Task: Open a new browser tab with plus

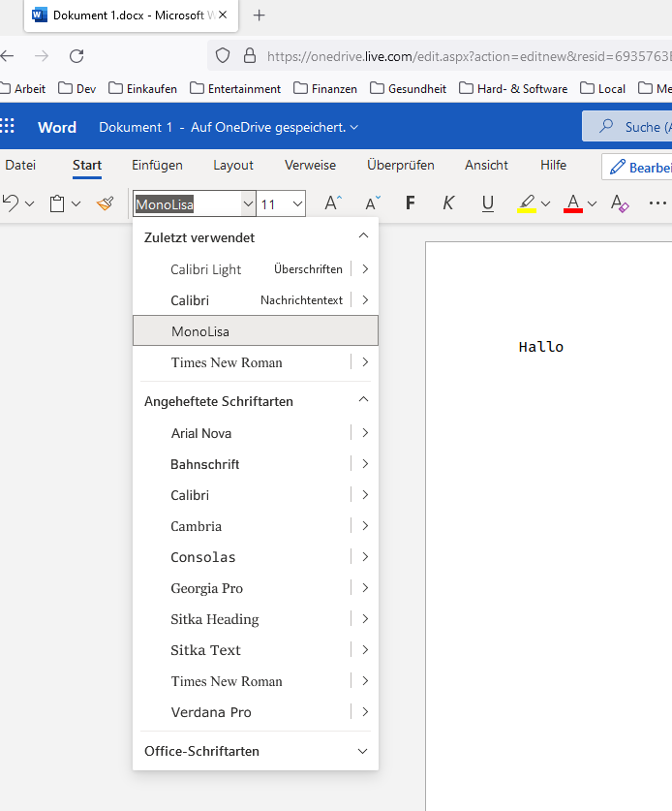Action: tap(259, 16)
